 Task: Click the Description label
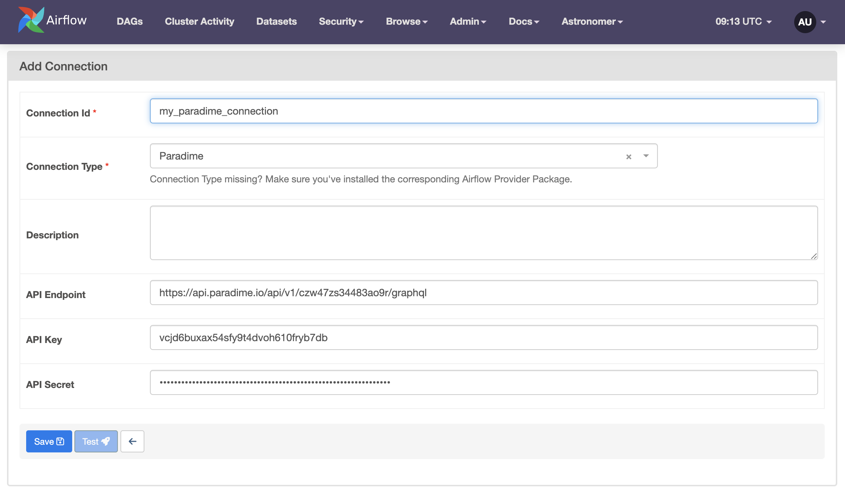[52, 235]
